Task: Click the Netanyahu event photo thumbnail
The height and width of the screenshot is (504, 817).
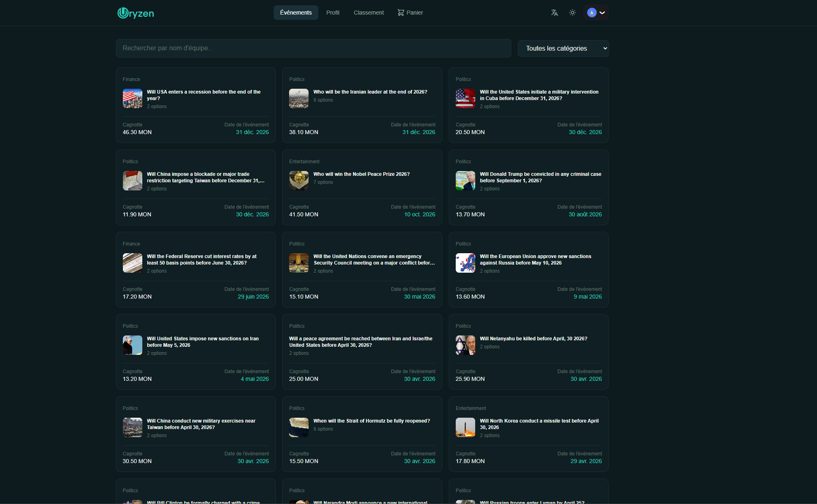Action: 465,345
